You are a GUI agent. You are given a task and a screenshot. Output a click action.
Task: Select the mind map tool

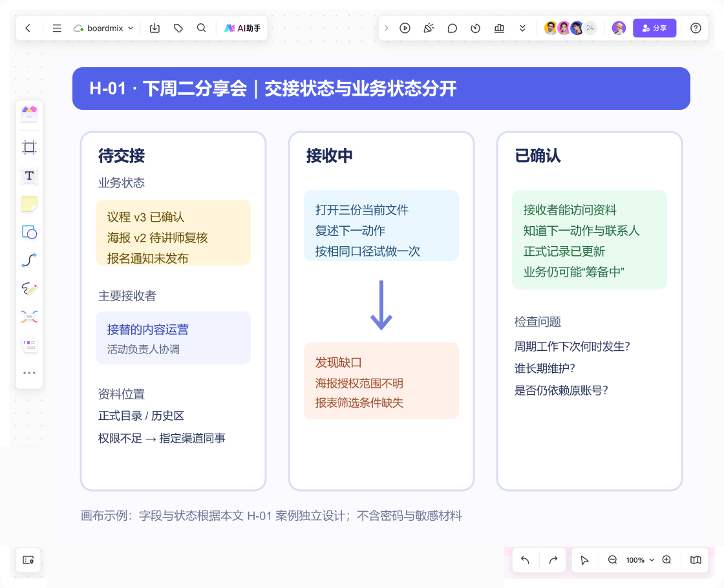tap(29, 317)
